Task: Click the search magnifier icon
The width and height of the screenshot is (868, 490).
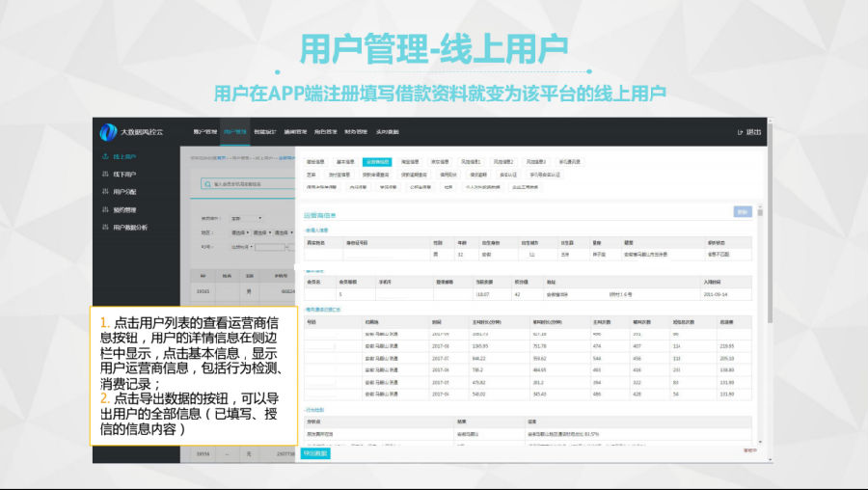Action: tap(207, 183)
